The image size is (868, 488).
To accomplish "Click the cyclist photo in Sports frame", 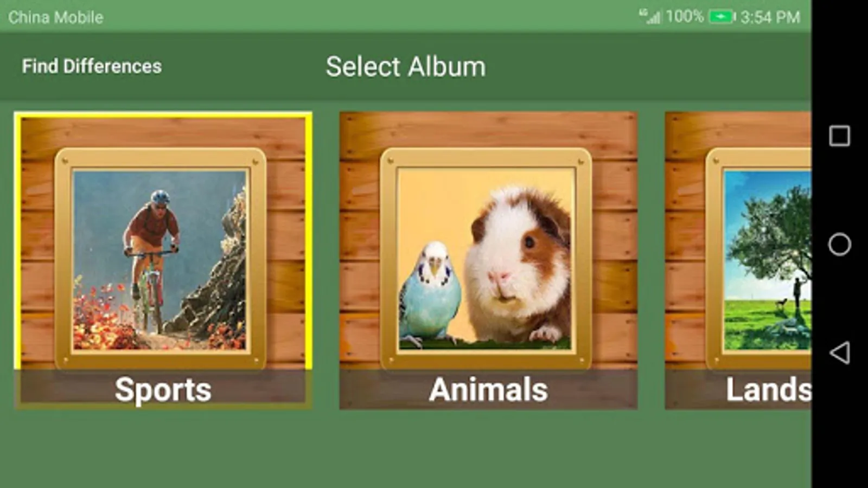I will click(160, 260).
